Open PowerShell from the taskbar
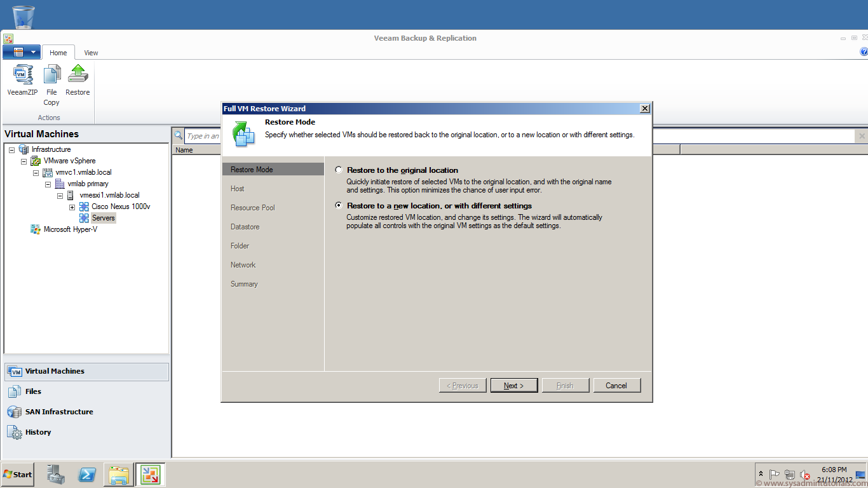 pyautogui.click(x=87, y=475)
